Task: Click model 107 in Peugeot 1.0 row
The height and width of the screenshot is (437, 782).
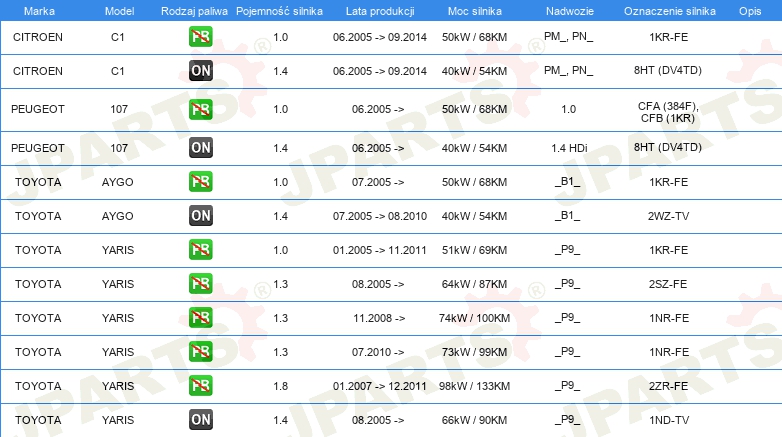Action: coord(119,109)
